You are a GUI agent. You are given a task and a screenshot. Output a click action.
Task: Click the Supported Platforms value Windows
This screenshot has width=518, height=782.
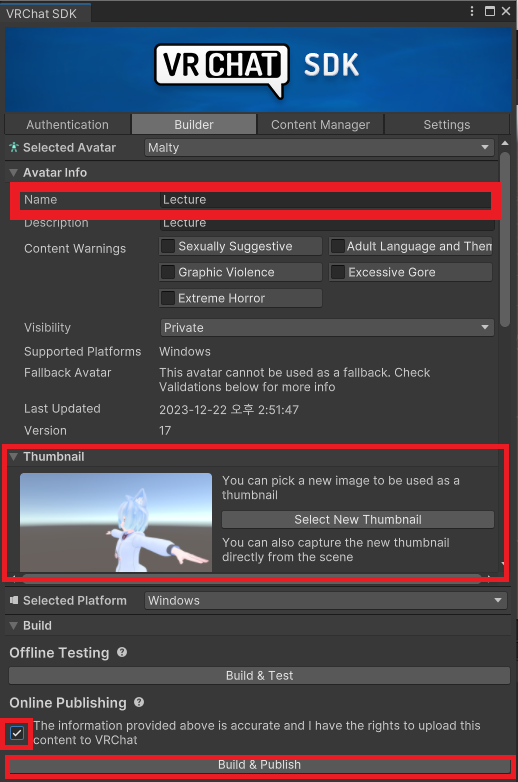point(185,352)
